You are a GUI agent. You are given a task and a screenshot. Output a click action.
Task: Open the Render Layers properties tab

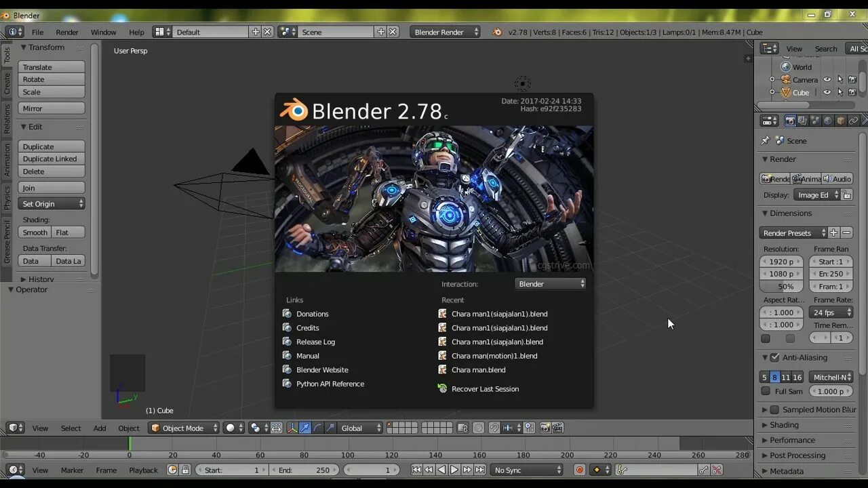[x=803, y=121]
